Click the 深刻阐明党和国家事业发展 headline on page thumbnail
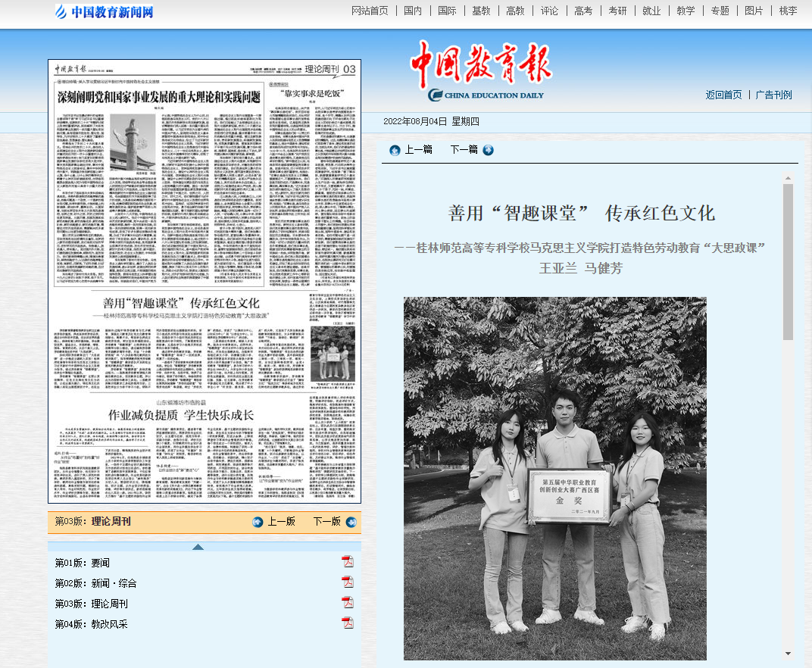 tap(159, 97)
